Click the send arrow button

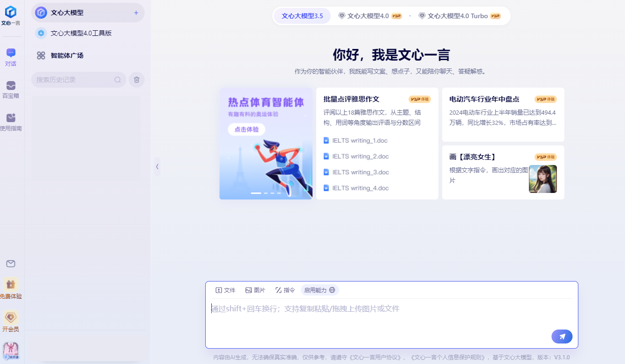tap(562, 337)
